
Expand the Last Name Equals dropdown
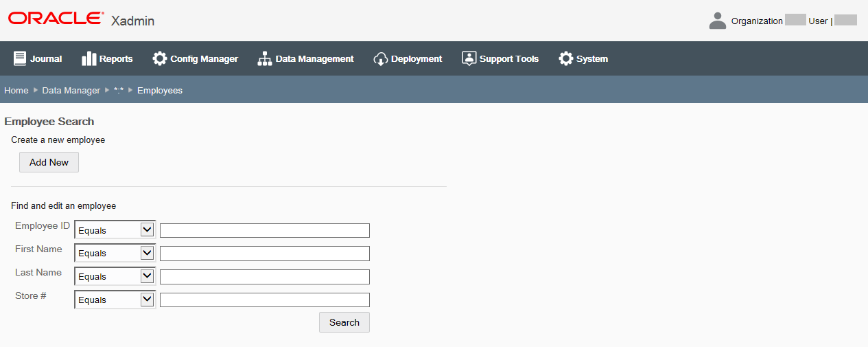115,276
